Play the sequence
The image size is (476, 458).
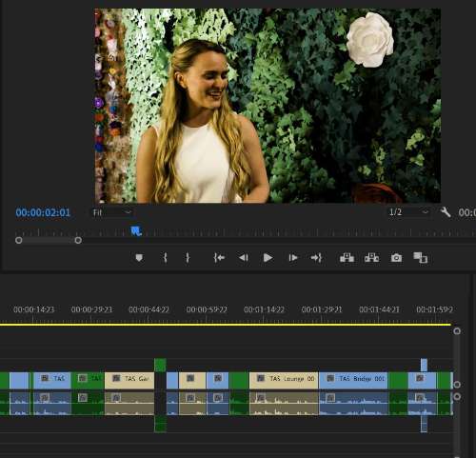(268, 258)
